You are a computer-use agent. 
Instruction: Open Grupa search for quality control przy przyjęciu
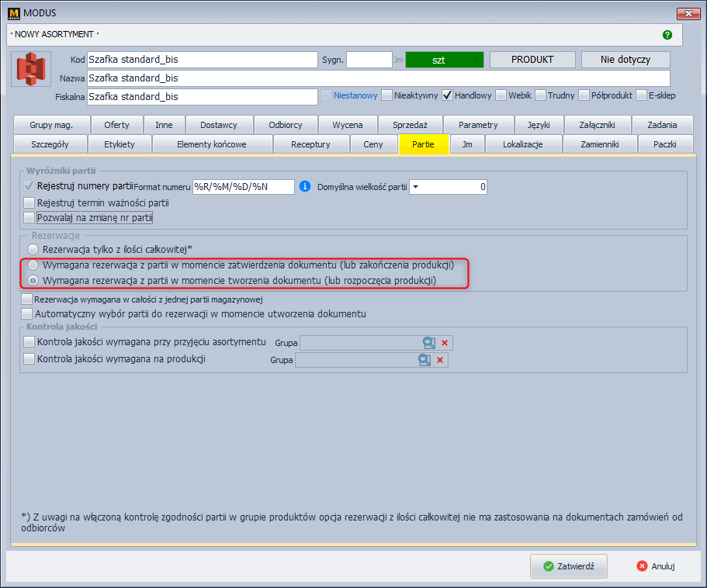(429, 343)
